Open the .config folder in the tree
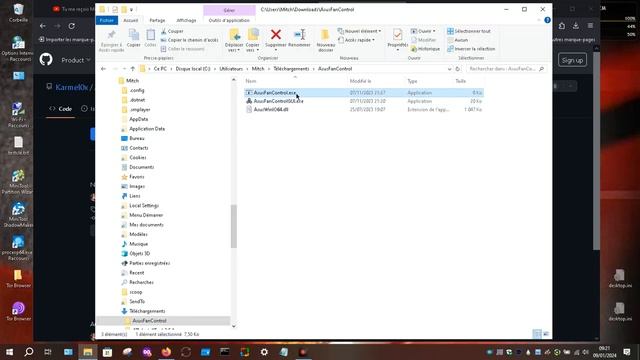This screenshot has width=640, height=360. 137,91
